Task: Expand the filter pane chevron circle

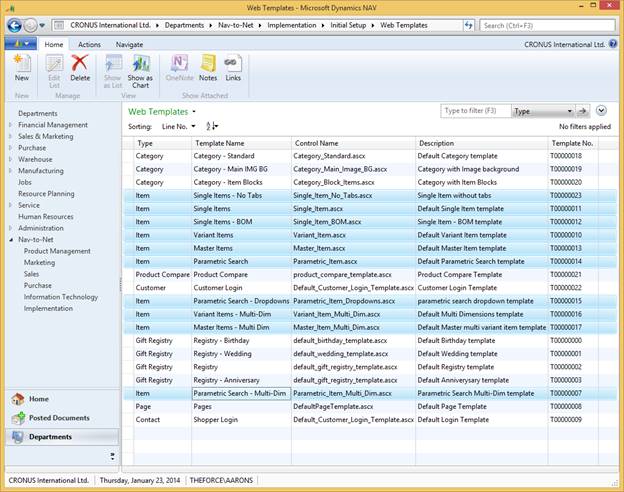Action: tap(601, 111)
